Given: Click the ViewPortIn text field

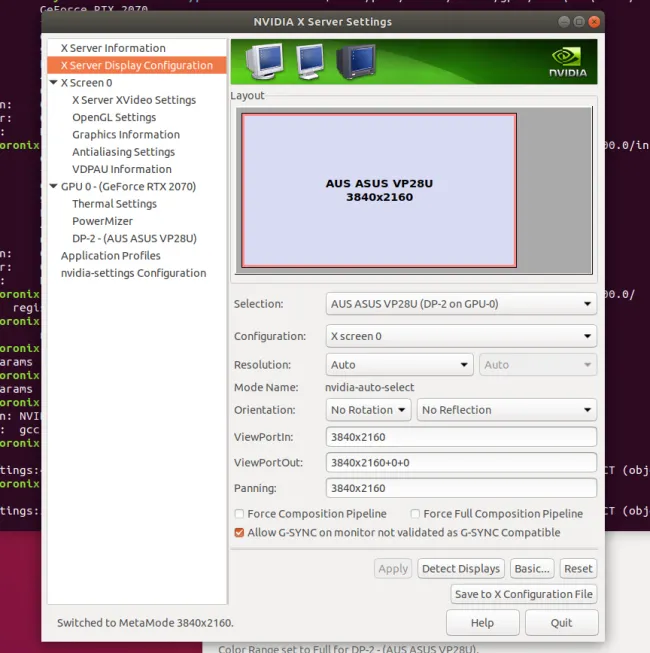Looking at the screenshot, I should pos(461,437).
